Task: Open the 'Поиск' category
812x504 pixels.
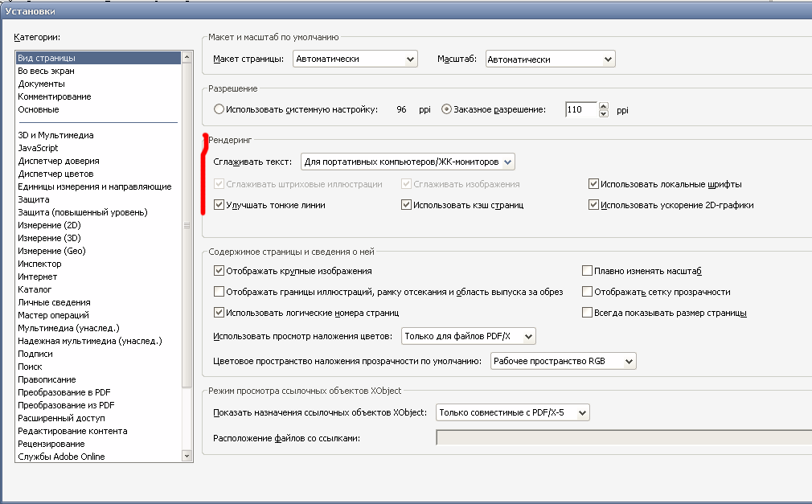Action: (x=30, y=367)
